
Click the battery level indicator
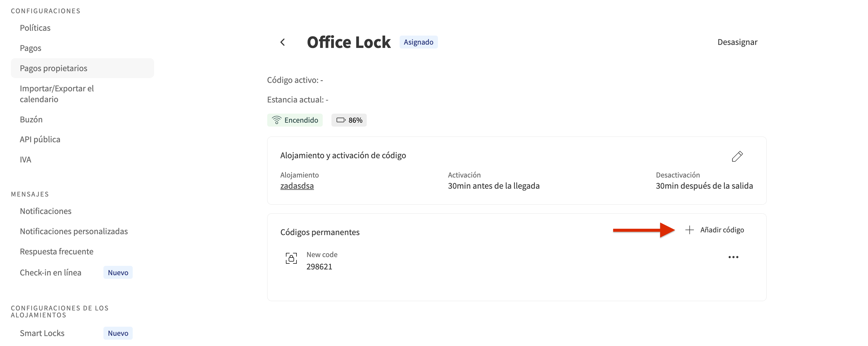pyautogui.click(x=349, y=120)
